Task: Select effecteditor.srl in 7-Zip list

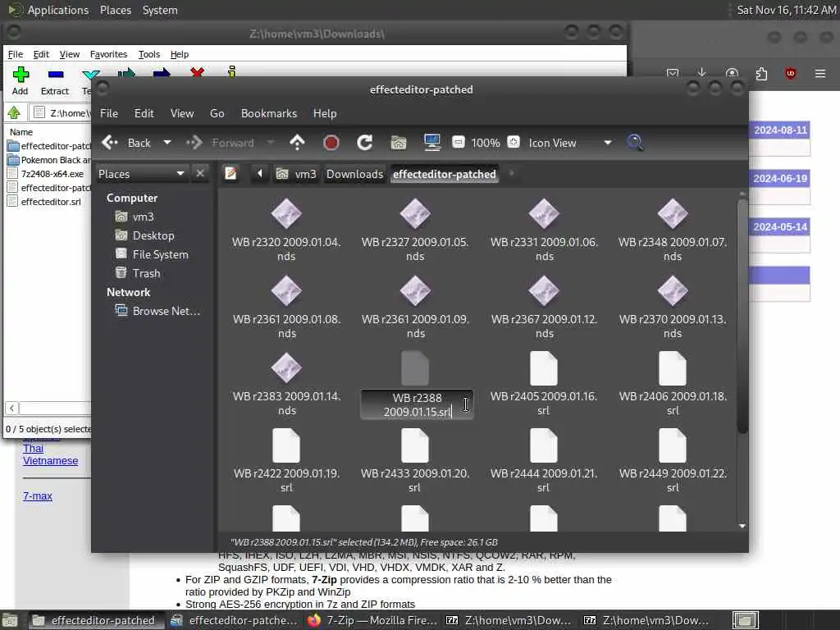Action: (50, 202)
